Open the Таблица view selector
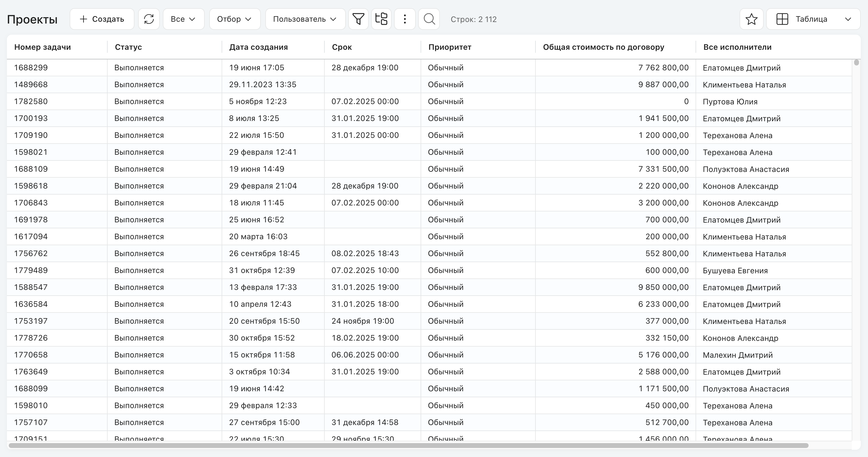The image size is (868, 457). click(x=813, y=19)
